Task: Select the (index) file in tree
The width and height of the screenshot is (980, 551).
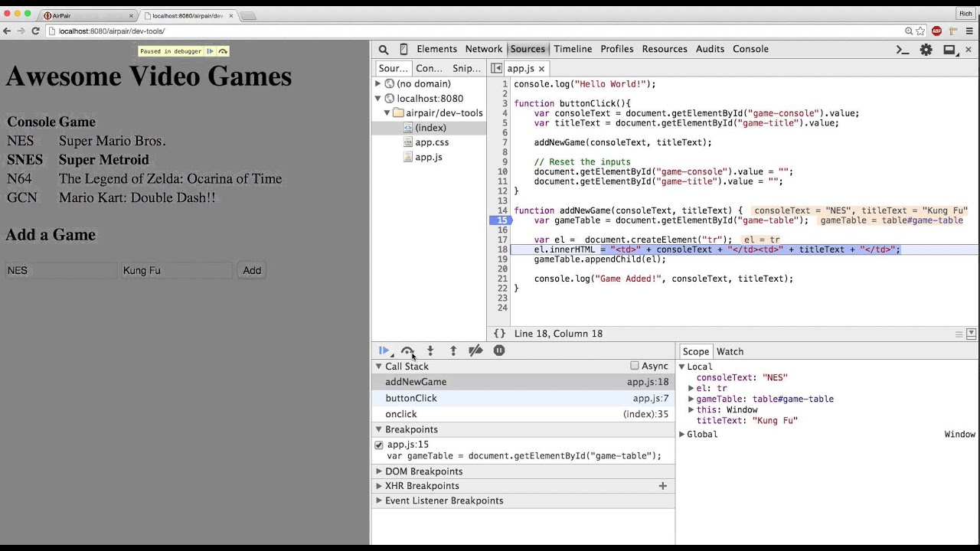Action: click(x=429, y=128)
